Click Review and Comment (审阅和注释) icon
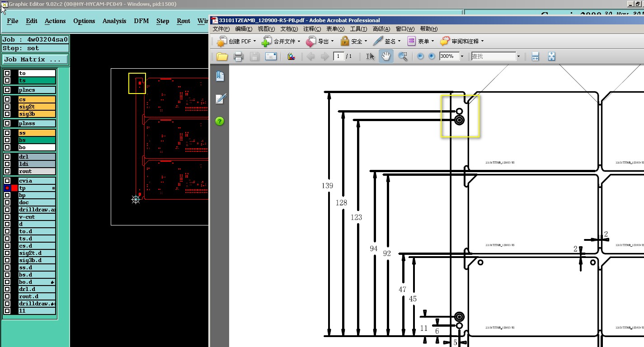The width and height of the screenshot is (644, 347). point(445,42)
